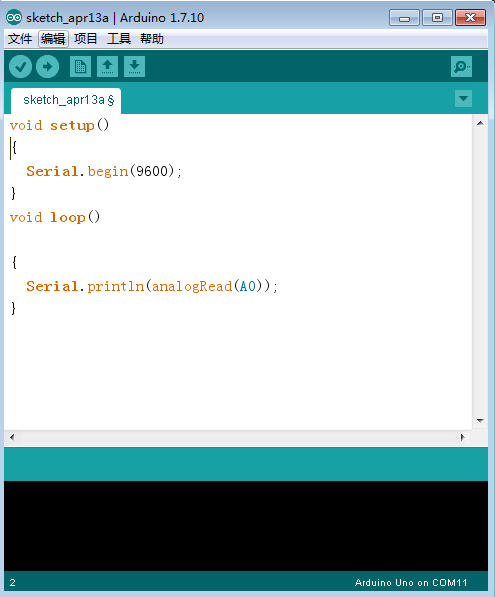This screenshot has width=495, height=597.
Task: Place cursor on the Serial.begin(9600) line
Action: pyautogui.click(x=104, y=171)
